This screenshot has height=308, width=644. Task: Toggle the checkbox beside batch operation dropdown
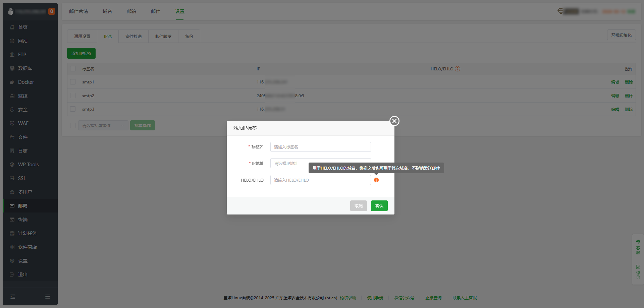pos(73,125)
